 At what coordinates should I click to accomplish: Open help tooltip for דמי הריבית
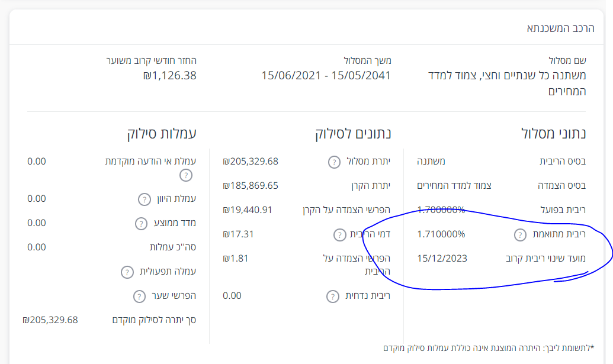click(x=339, y=234)
